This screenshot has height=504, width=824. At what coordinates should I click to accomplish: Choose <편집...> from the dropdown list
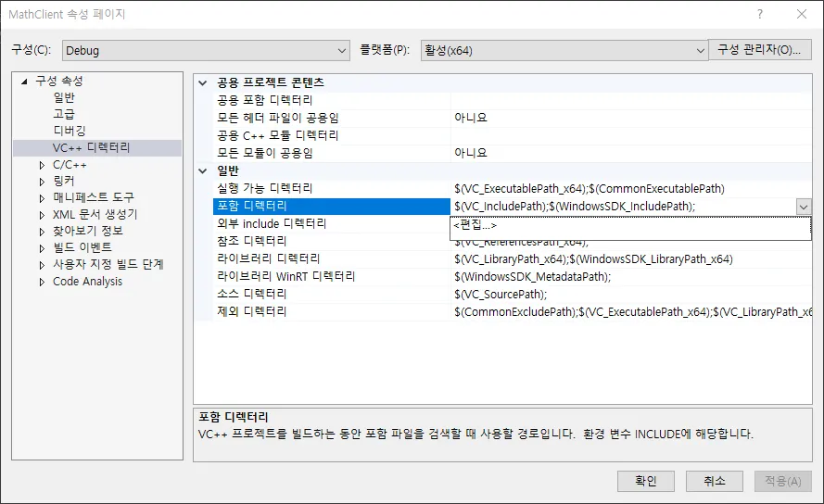pyautogui.click(x=630, y=225)
